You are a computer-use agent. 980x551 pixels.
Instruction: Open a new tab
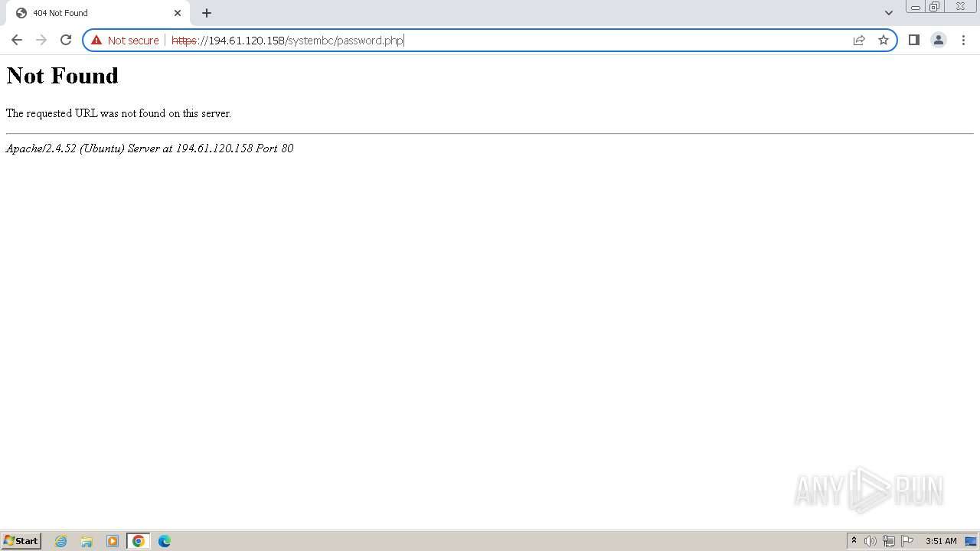(206, 13)
